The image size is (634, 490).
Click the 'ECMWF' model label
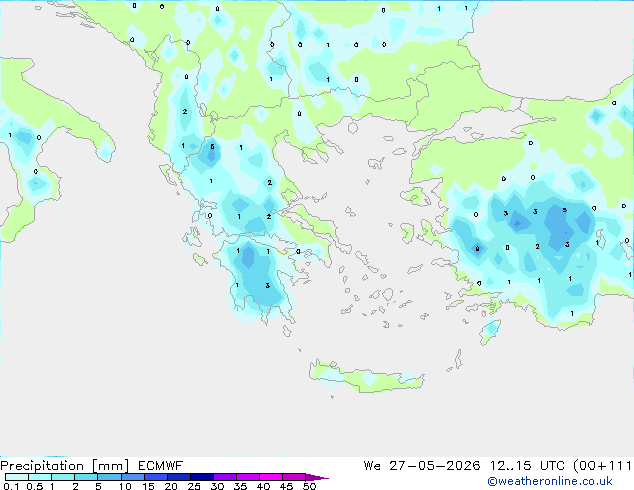pyautogui.click(x=161, y=466)
